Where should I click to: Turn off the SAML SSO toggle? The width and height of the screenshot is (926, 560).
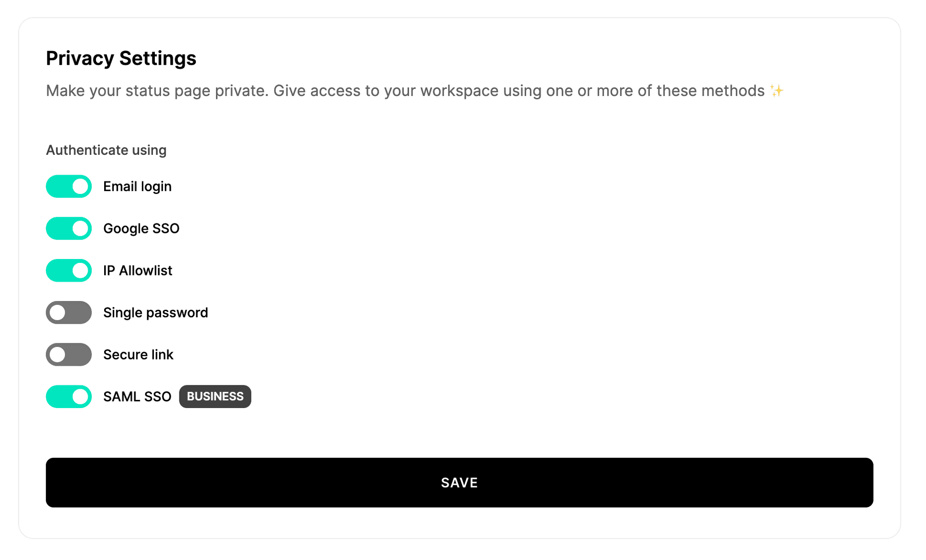coord(68,396)
